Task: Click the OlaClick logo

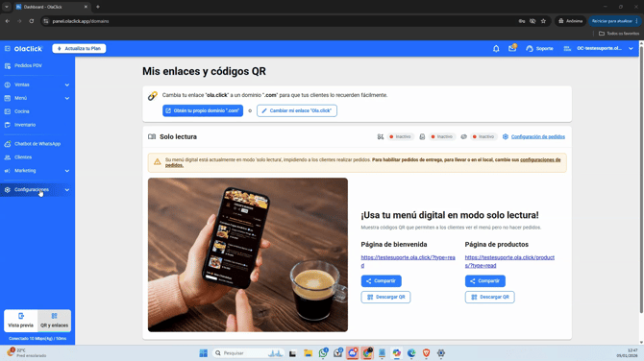Action: pos(28,48)
